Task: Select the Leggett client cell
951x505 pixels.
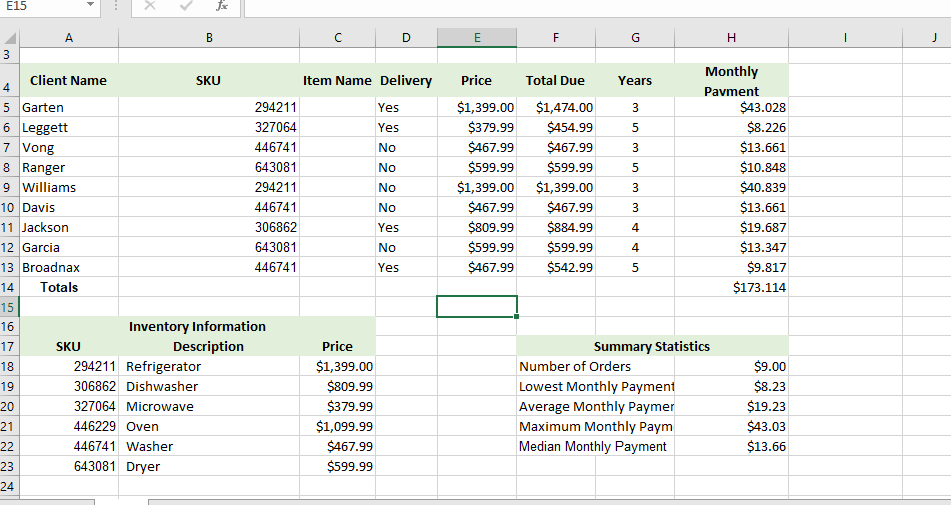Action: tap(69, 127)
